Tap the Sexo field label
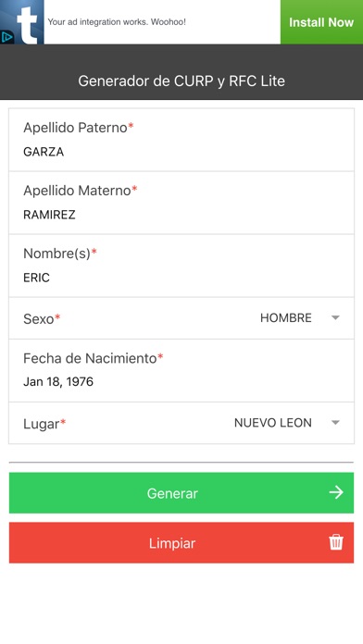 click(42, 318)
